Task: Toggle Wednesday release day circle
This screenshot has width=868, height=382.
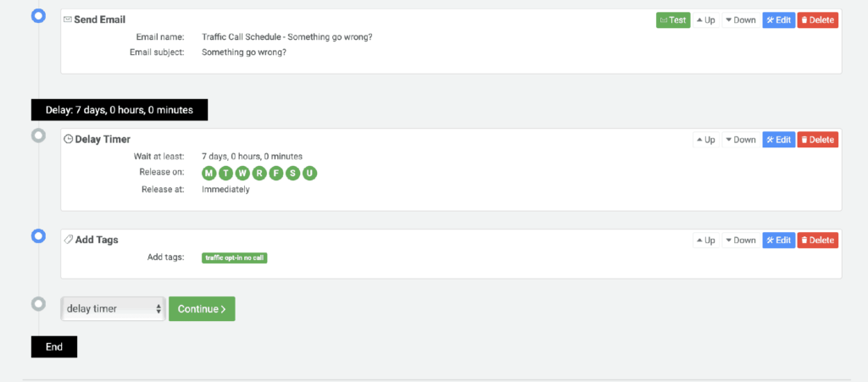Action: 242,173
